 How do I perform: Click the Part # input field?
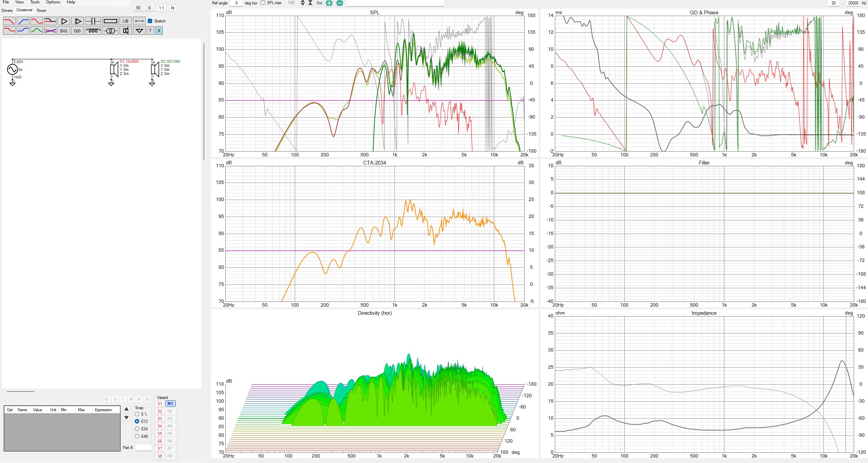click(143, 448)
